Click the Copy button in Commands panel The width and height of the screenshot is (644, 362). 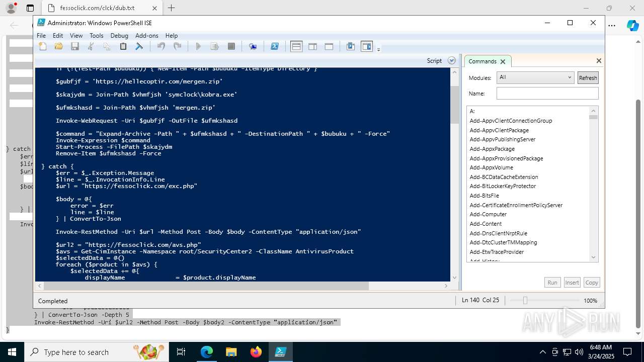[x=592, y=283]
